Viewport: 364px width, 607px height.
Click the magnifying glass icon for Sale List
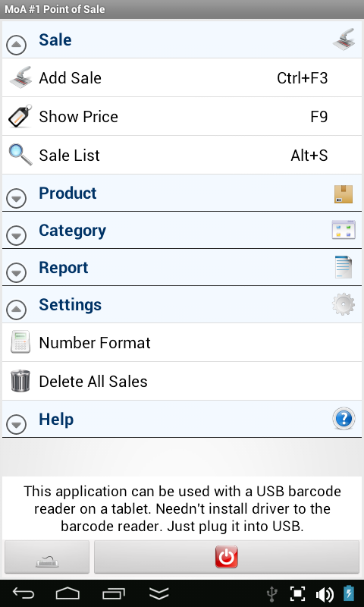pos(20,155)
